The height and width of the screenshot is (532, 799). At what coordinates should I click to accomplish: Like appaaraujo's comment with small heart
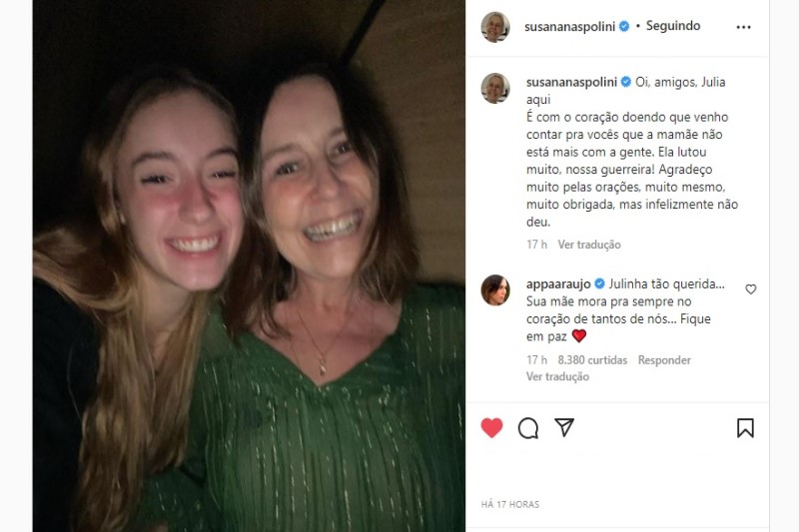(751, 289)
